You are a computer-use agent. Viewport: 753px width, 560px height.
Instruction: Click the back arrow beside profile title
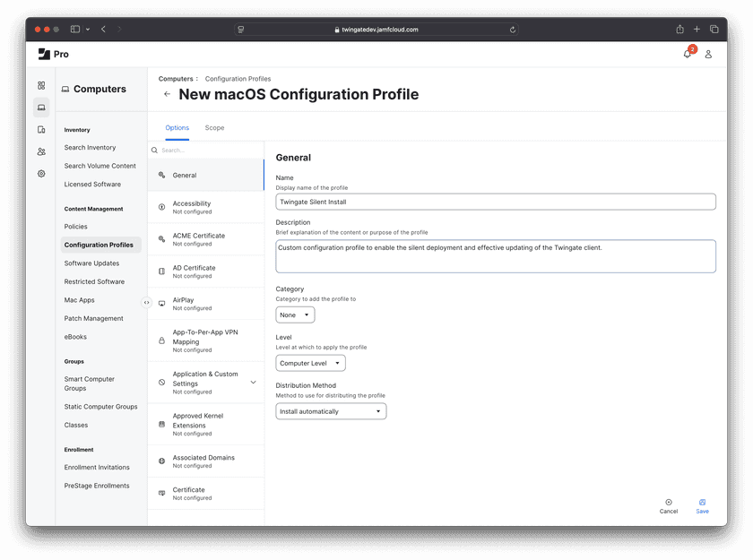(167, 94)
